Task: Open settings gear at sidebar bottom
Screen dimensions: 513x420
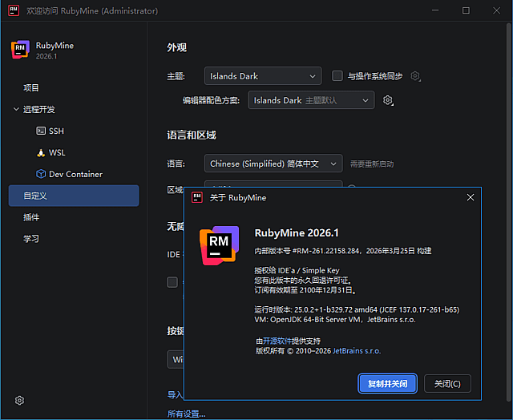Action: pos(20,400)
